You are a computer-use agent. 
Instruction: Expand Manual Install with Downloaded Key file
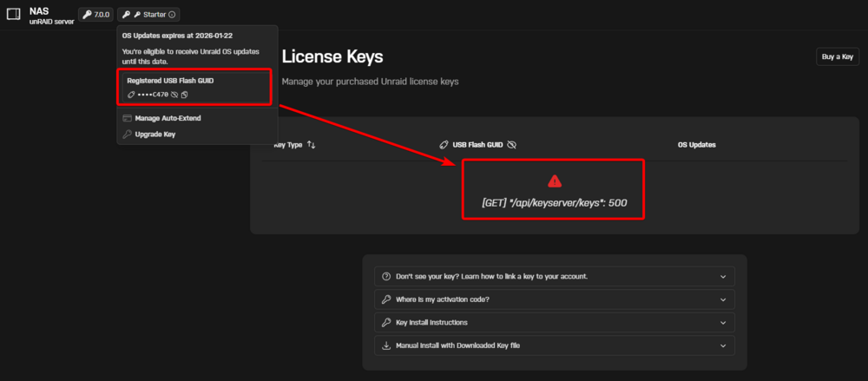pos(555,345)
